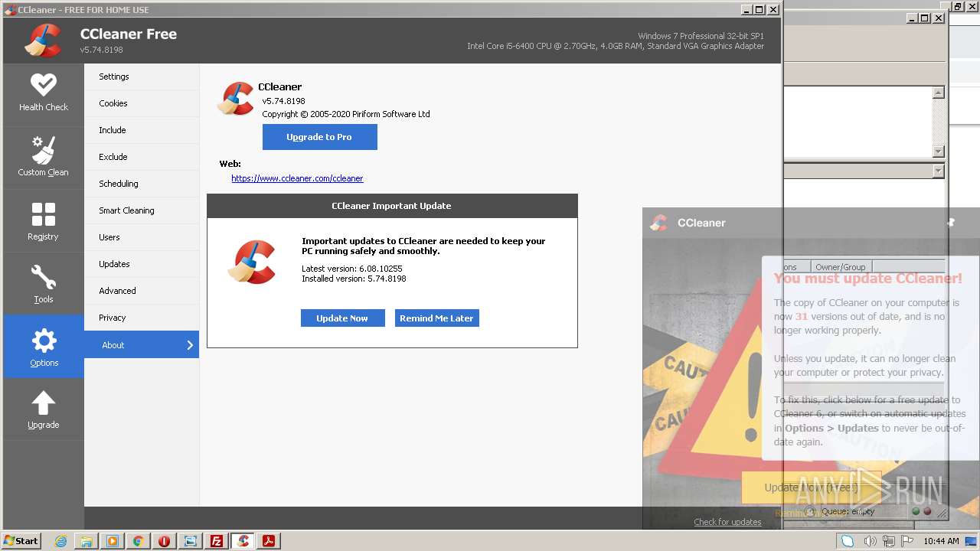Screen dimensions: 980x551
Task: Open the Upgrade arrow section
Action: pos(44,409)
